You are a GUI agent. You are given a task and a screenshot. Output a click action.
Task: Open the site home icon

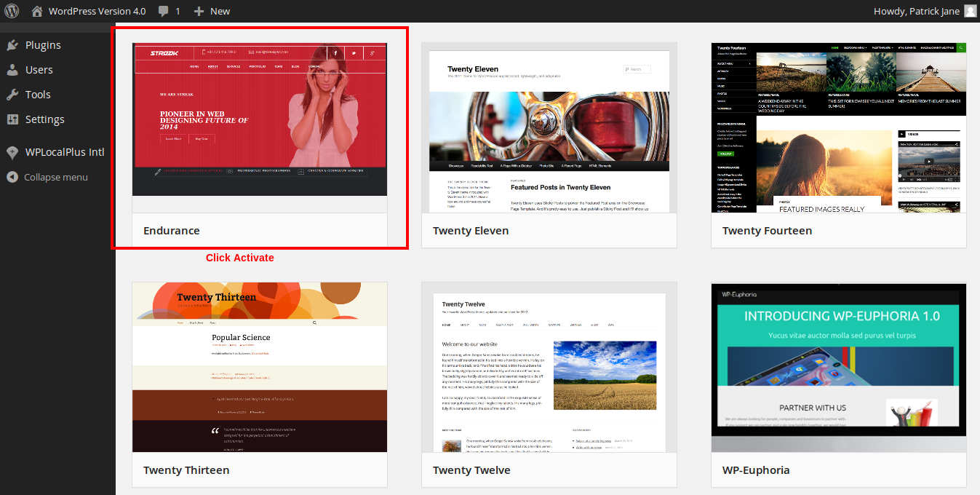coord(37,11)
